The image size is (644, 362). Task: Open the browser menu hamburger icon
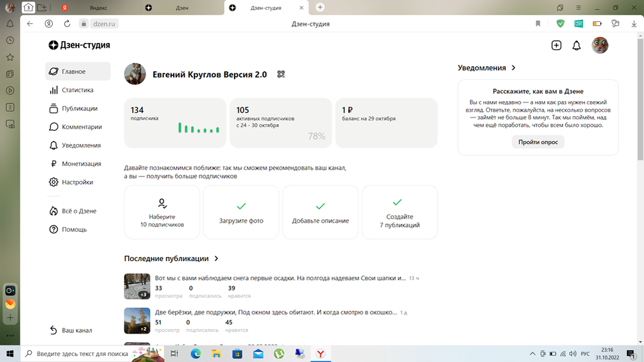579,8
